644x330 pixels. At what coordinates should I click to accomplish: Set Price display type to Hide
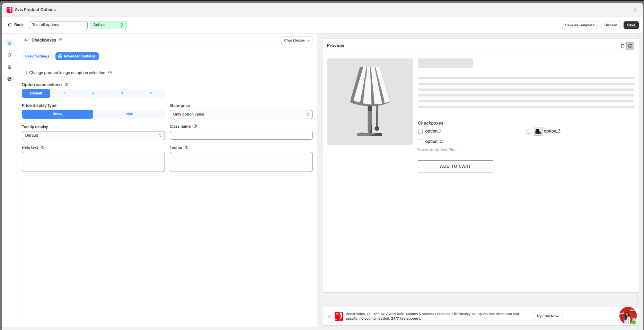tap(129, 114)
